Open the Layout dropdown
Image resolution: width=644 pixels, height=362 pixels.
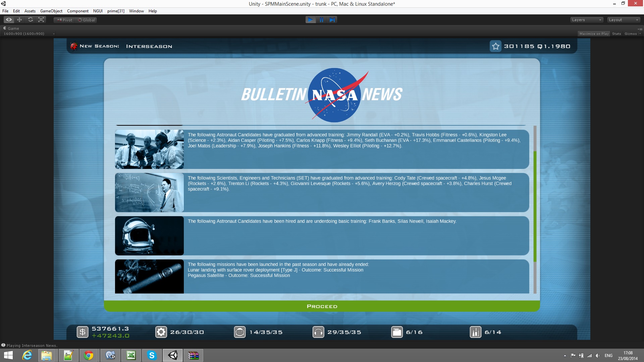coord(624,20)
